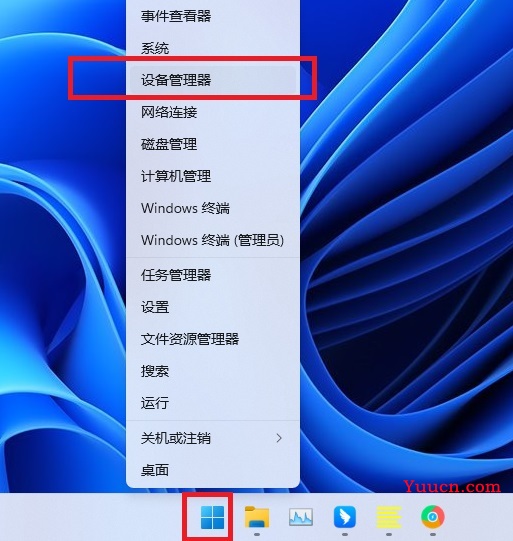The image size is (513, 541).
Task: Open 任务管理器 from the menu
Action: pos(213,275)
